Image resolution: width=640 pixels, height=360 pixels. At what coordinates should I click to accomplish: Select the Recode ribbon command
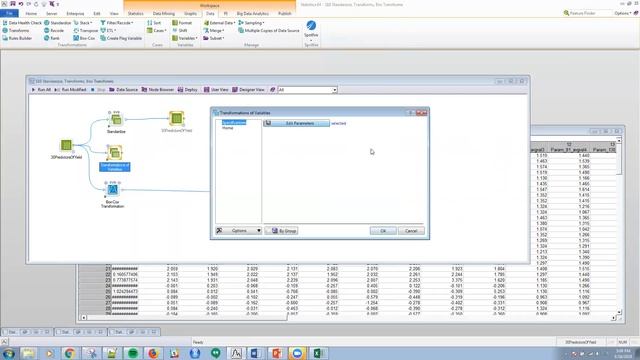53,31
